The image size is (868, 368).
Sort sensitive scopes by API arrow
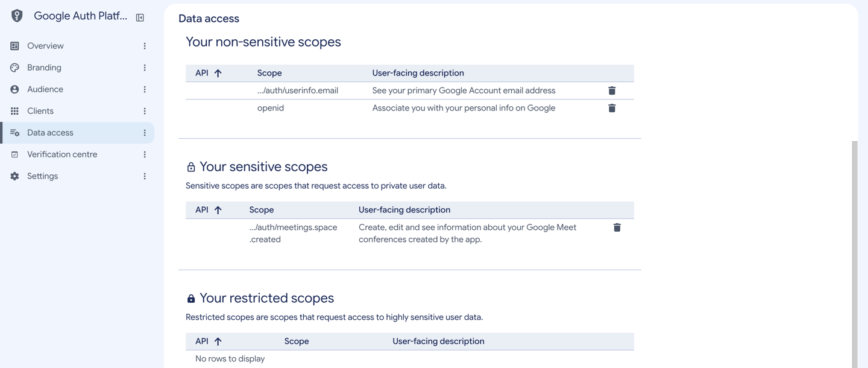pos(218,210)
